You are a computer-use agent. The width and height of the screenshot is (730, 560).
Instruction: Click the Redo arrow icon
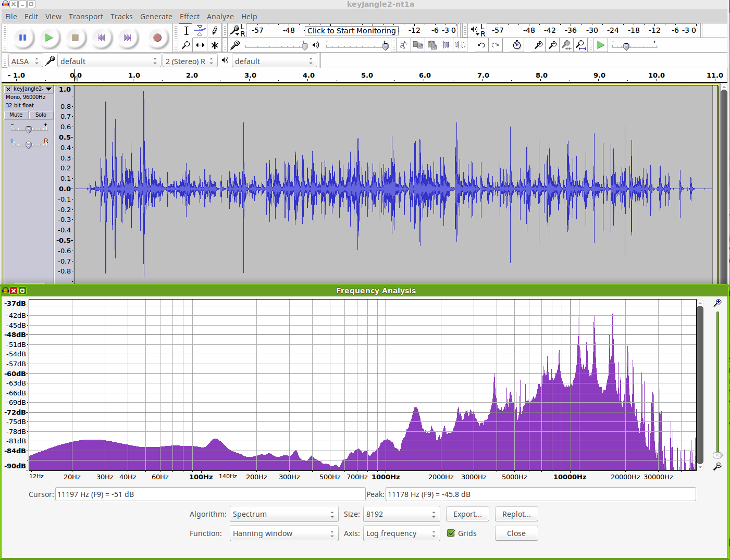point(496,45)
